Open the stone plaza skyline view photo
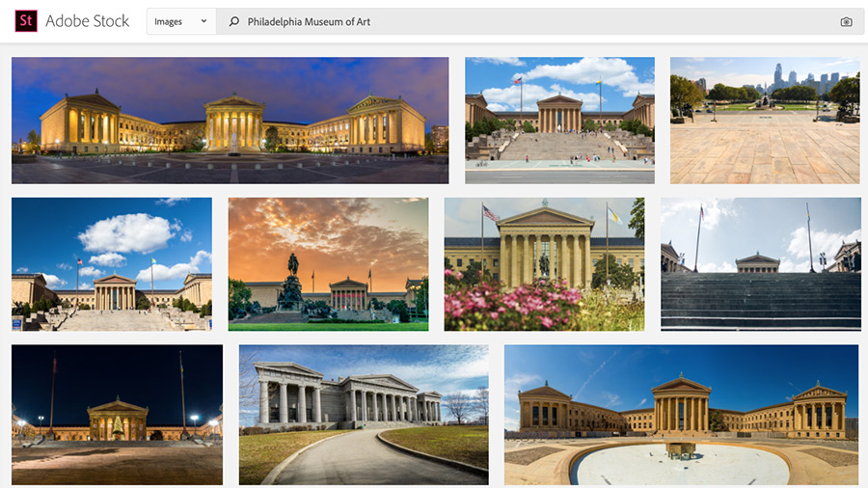This screenshot has width=868, height=488. click(765, 120)
